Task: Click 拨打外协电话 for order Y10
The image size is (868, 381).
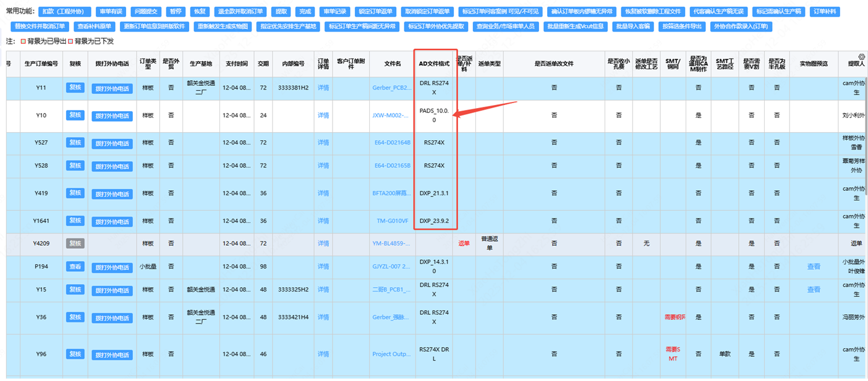Action: (x=112, y=115)
